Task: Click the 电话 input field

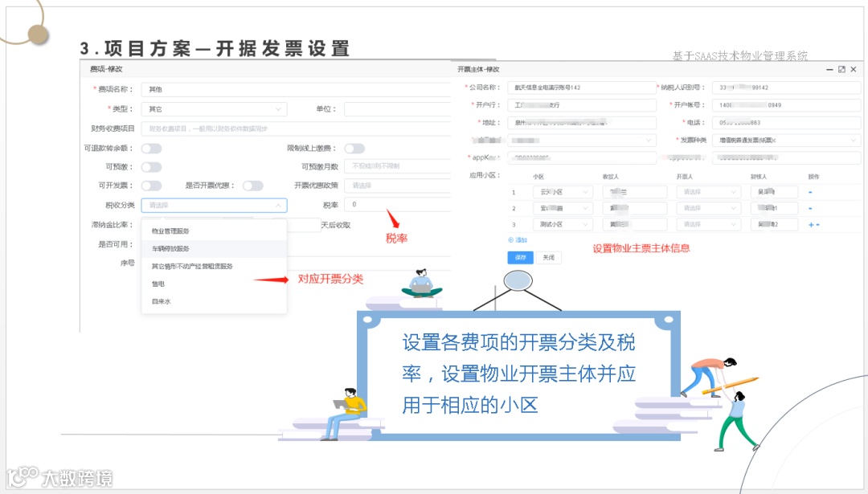Action: [x=786, y=123]
